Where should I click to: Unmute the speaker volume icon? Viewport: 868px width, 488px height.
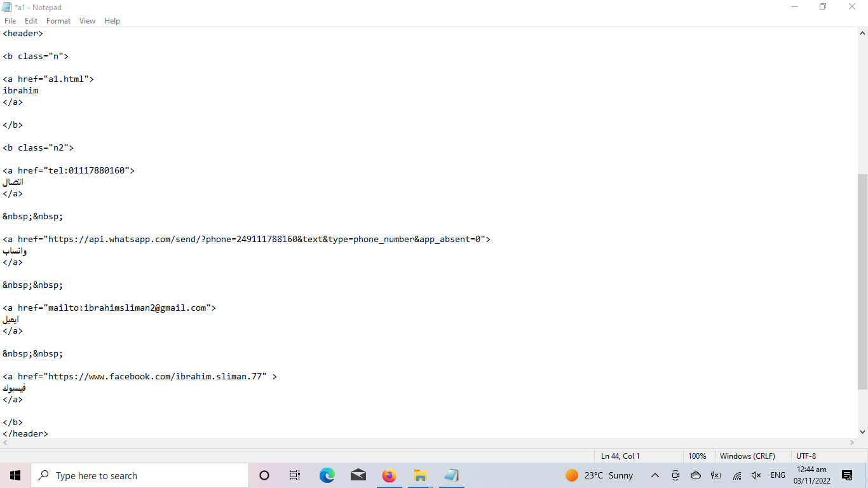(756, 475)
